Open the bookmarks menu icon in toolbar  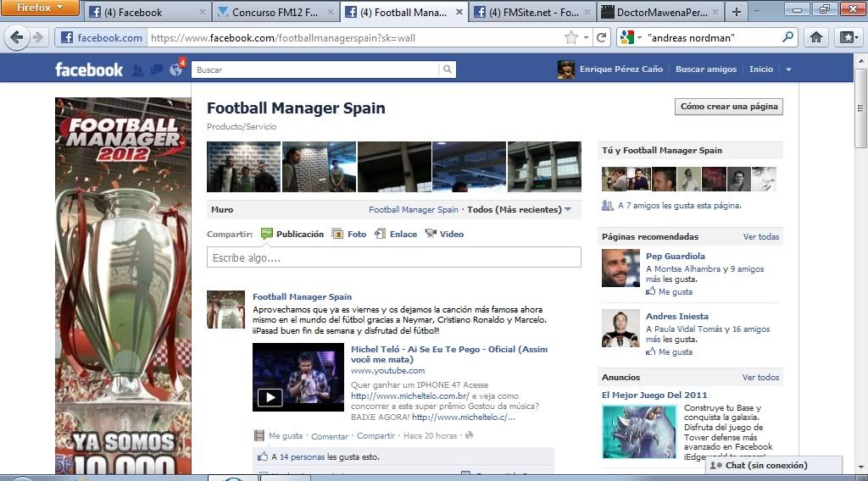point(848,37)
